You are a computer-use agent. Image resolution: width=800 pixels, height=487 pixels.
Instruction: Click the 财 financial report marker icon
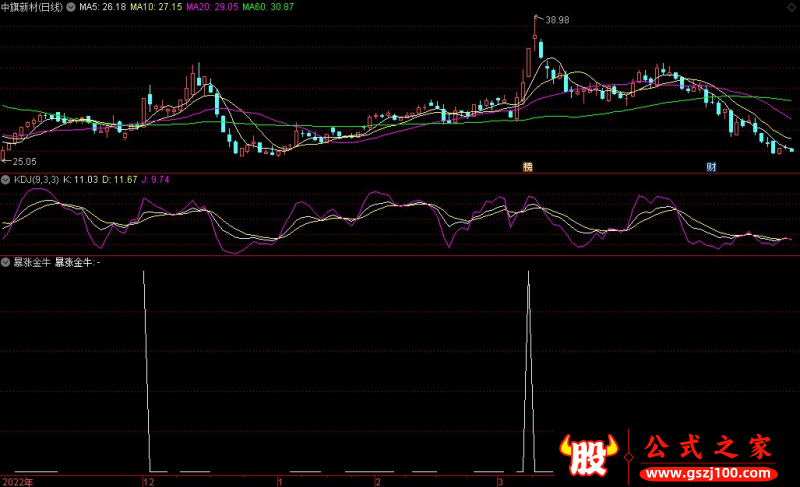711,167
